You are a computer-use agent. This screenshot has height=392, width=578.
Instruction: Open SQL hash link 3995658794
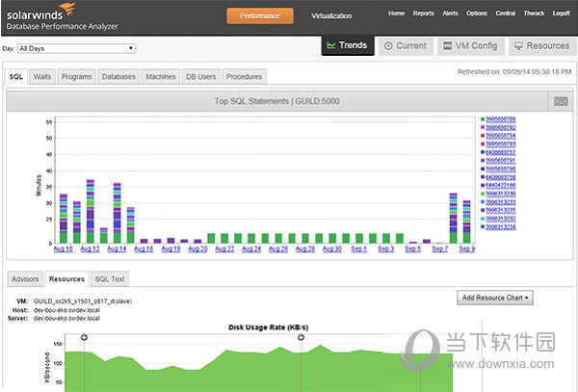click(x=501, y=136)
